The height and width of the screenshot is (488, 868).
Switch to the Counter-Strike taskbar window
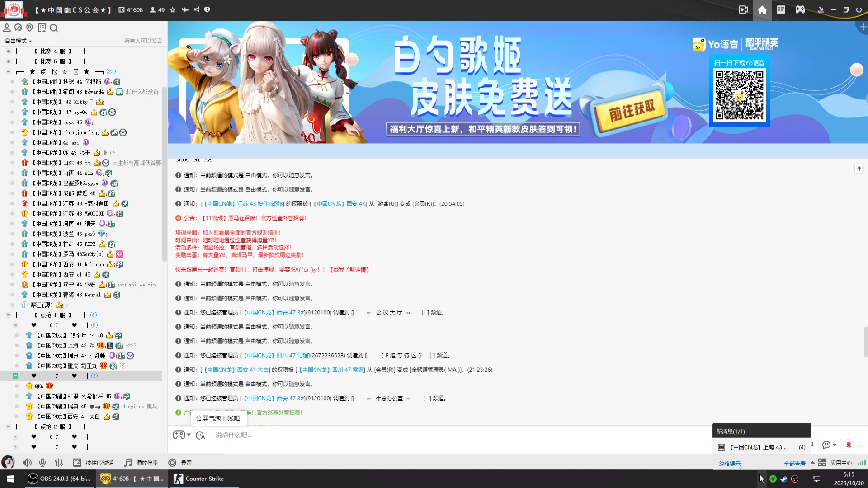[203, 479]
